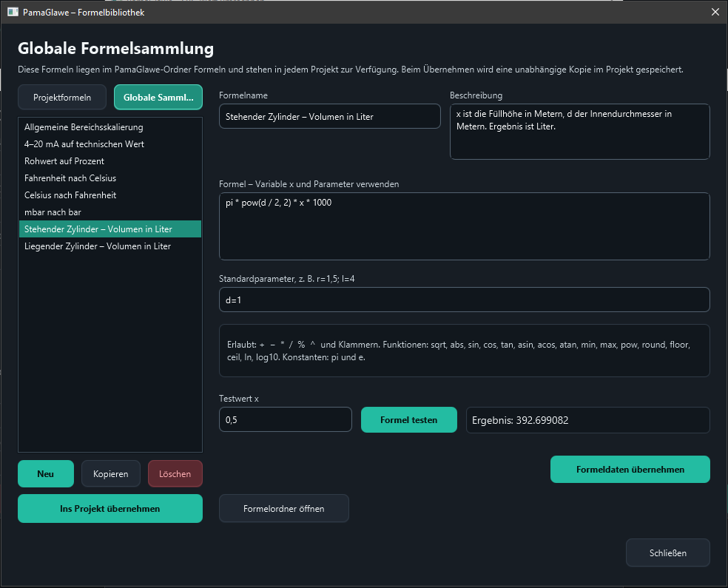Click Ins Projekt übernehmen
This screenshot has height=588, width=728.
point(110,509)
